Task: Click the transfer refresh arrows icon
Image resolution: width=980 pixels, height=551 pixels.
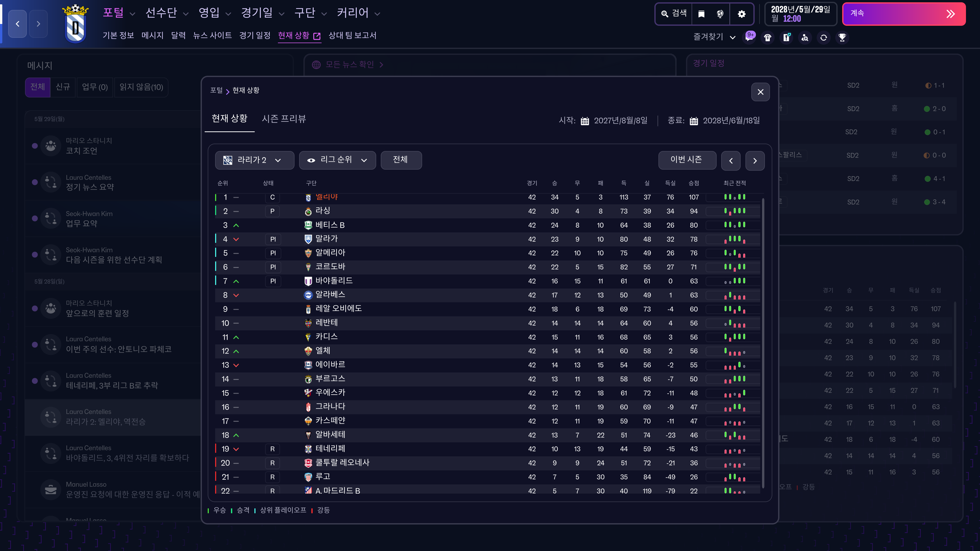Action: click(x=824, y=38)
